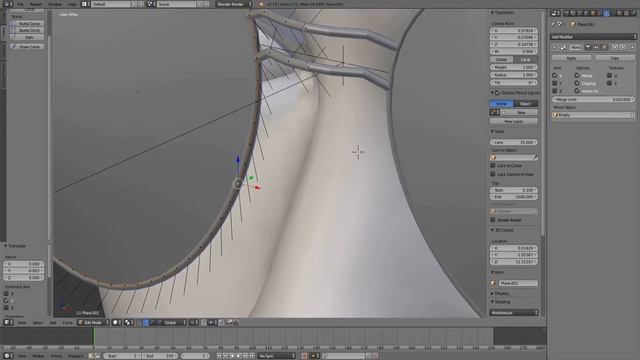Click the auto keyframe record icon

click(304, 356)
